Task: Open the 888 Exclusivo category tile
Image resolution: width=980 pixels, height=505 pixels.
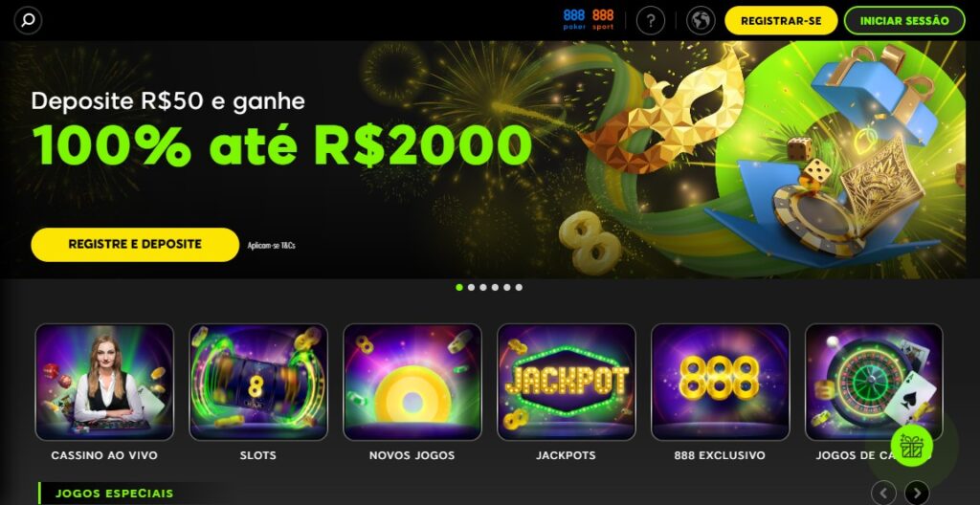Action: coord(720,392)
